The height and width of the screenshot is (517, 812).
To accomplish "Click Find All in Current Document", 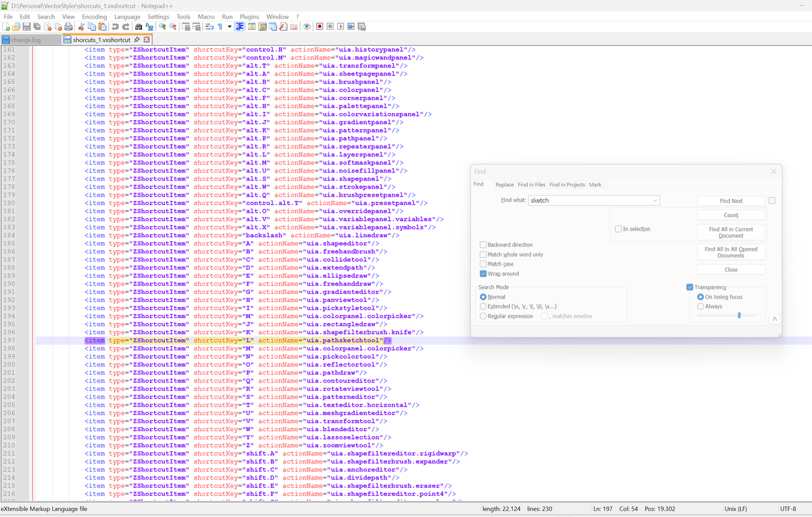I will [x=731, y=233].
